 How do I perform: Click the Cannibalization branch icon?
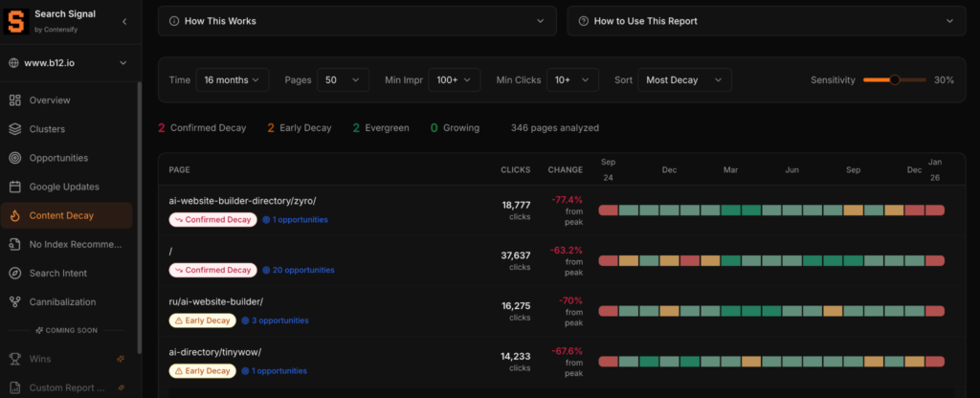pos(14,301)
